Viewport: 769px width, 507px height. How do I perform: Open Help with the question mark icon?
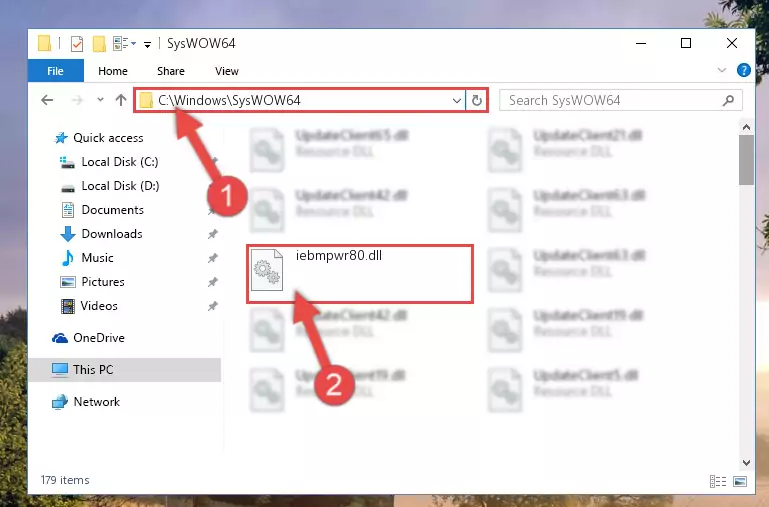pyautogui.click(x=743, y=70)
